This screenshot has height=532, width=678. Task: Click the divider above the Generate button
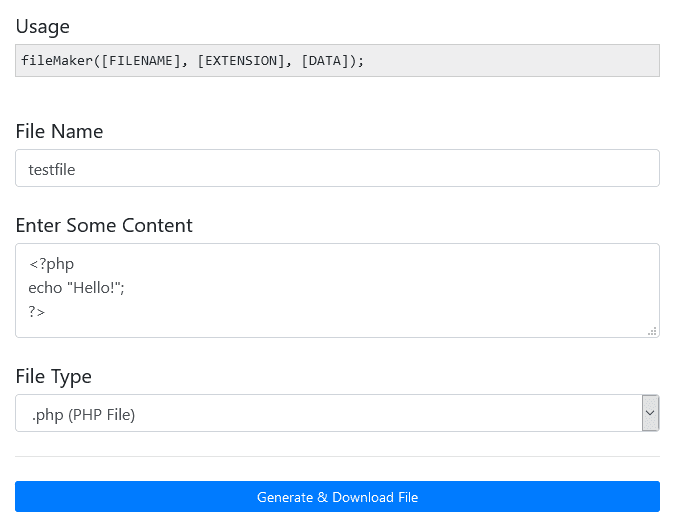point(337,456)
